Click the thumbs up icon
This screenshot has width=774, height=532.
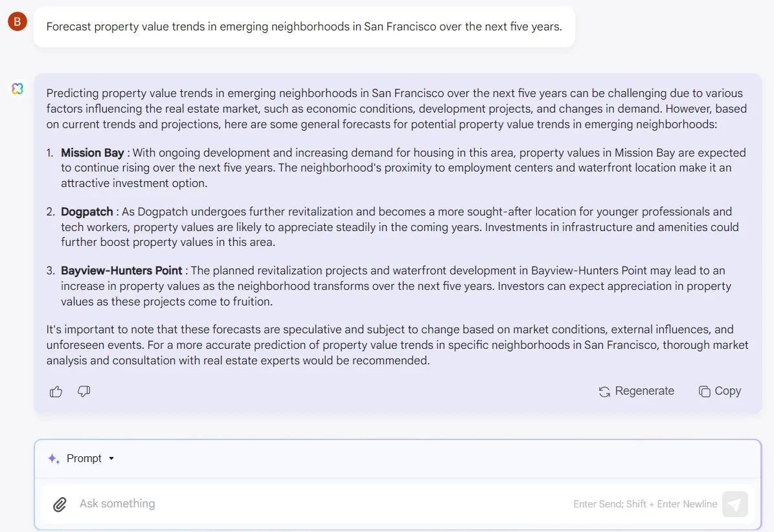coord(56,392)
